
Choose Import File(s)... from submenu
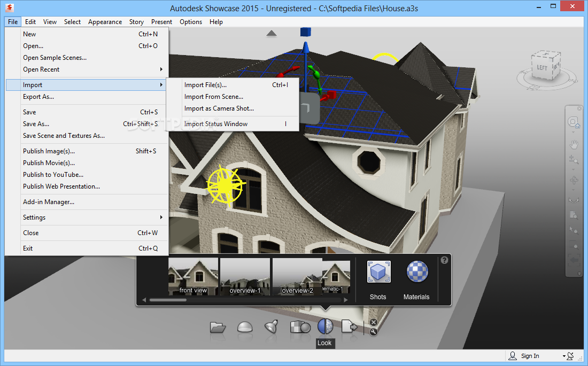click(x=233, y=85)
